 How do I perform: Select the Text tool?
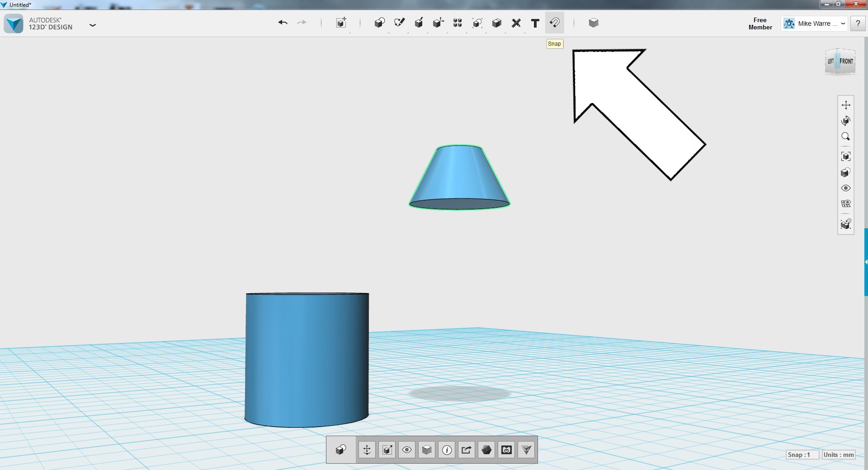coord(535,23)
